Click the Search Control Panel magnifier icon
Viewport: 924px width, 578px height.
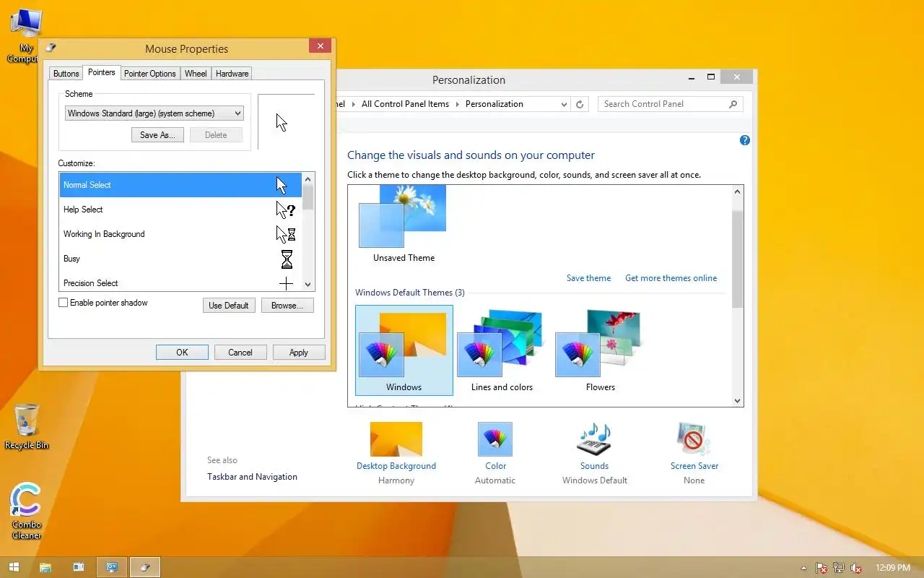point(733,104)
